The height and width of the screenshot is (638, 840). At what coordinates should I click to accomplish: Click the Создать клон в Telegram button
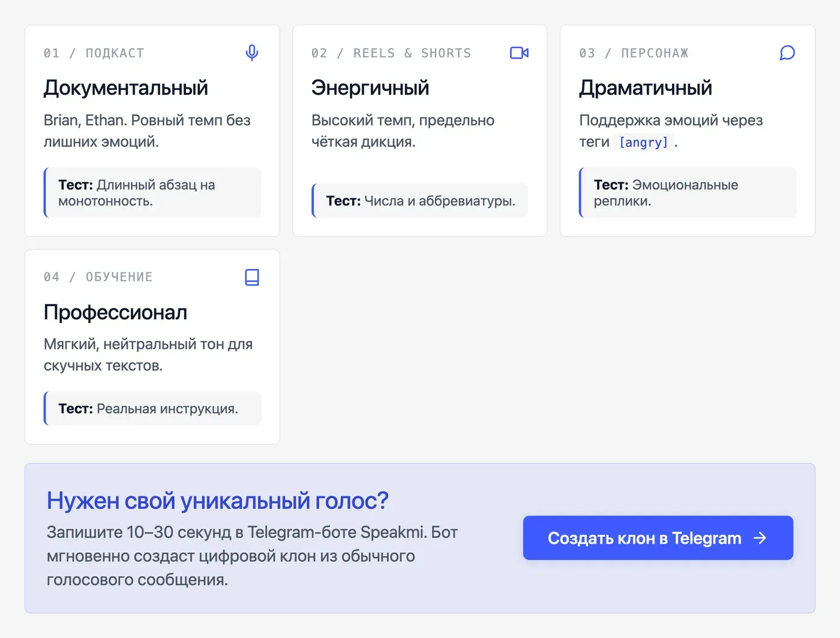coord(658,538)
